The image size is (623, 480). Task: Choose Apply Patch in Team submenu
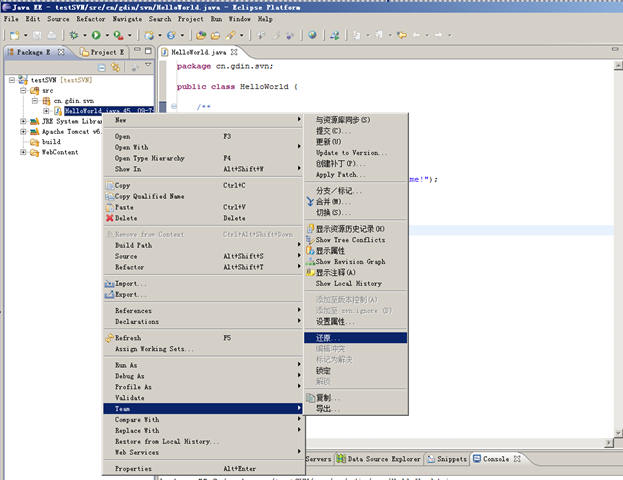[356, 174]
